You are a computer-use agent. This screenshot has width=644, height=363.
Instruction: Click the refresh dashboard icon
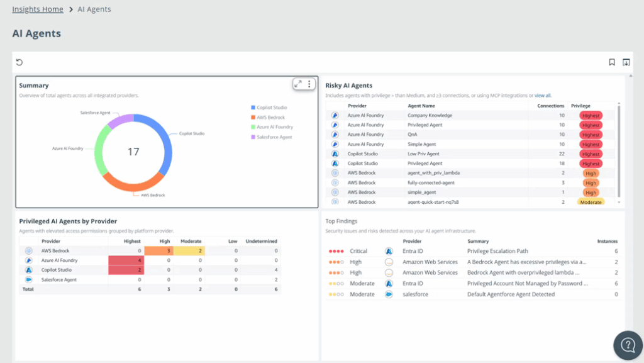pyautogui.click(x=19, y=62)
